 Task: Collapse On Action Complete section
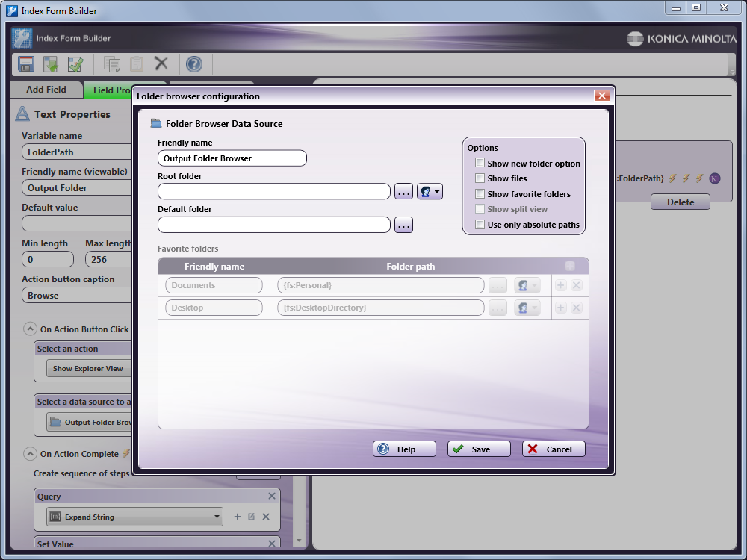click(30, 454)
